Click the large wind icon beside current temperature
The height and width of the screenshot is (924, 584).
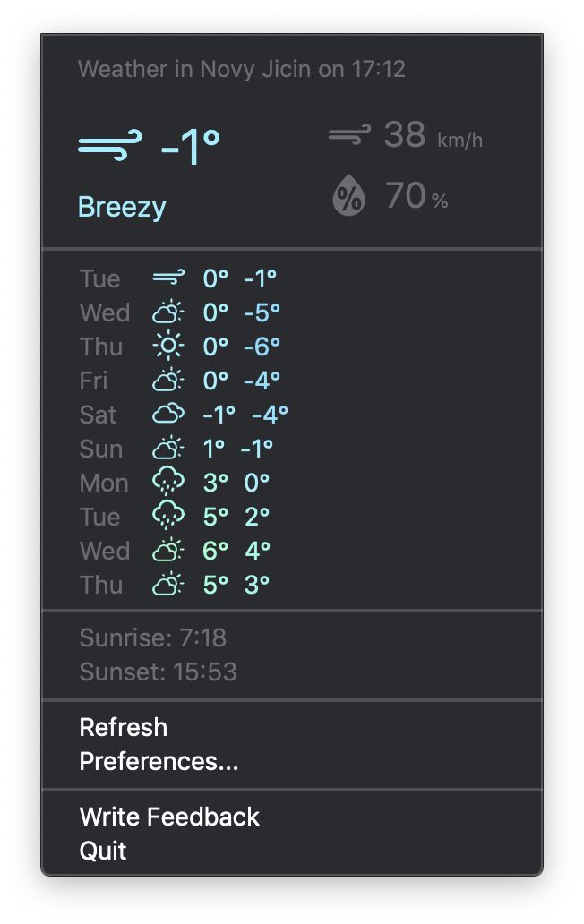pyautogui.click(x=109, y=144)
